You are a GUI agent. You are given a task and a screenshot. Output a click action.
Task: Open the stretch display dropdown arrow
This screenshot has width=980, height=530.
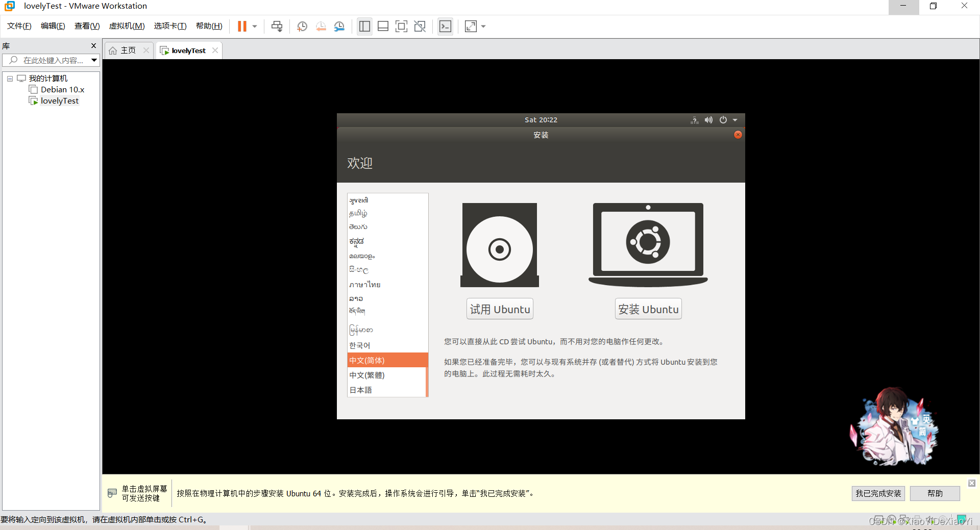tap(483, 26)
